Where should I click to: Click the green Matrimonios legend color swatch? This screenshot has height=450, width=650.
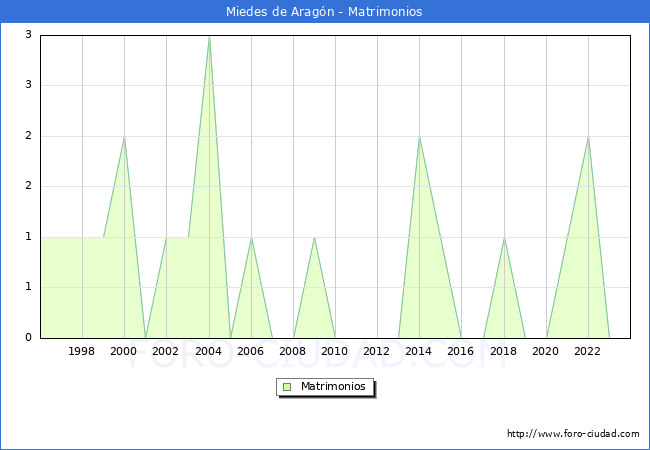[287, 386]
